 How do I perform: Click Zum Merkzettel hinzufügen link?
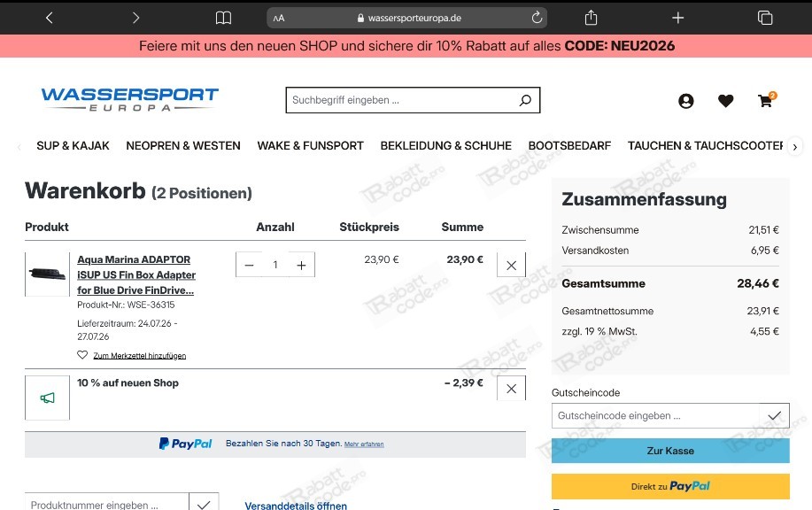[139, 356]
